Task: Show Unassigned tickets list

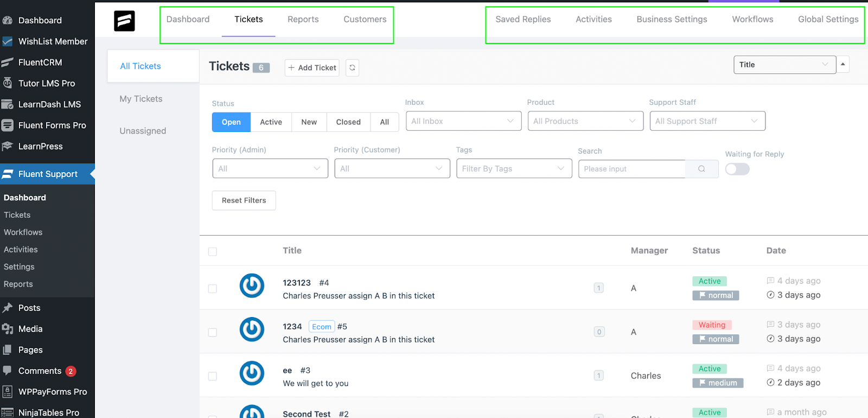Action: 143,131
